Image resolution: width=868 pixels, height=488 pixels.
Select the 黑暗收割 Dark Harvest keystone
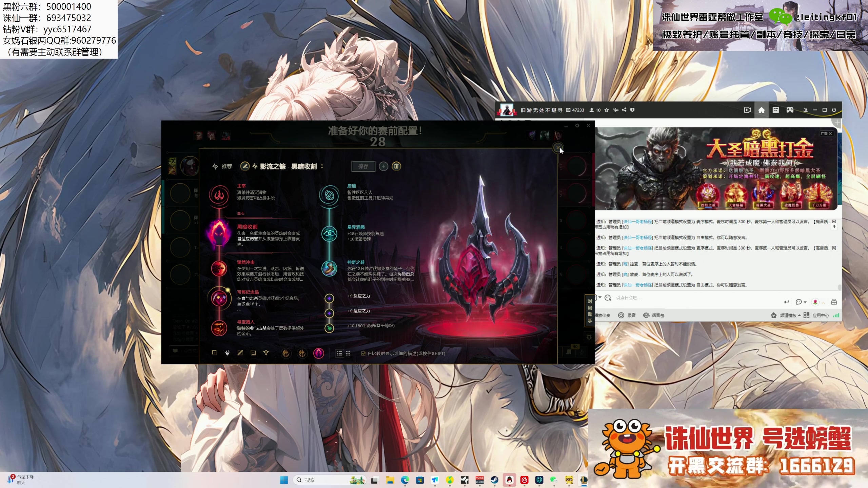pyautogui.click(x=219, y=234)
